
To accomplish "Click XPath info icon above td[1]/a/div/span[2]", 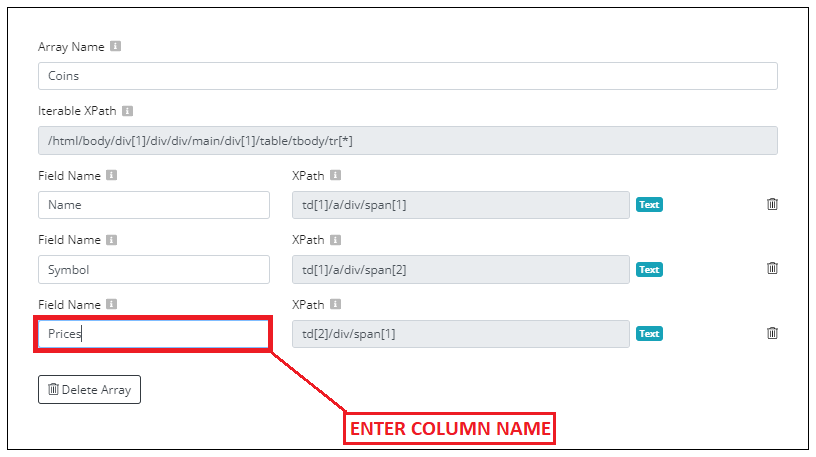I will (x=336, y=240).
